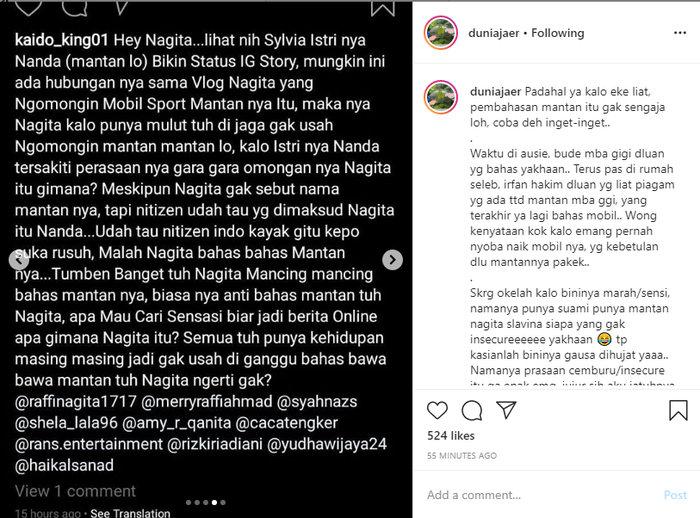The image size is (700, 518).
Task: View the list of 524 likes
Action: pyautogui.click(x=451, y=436)
